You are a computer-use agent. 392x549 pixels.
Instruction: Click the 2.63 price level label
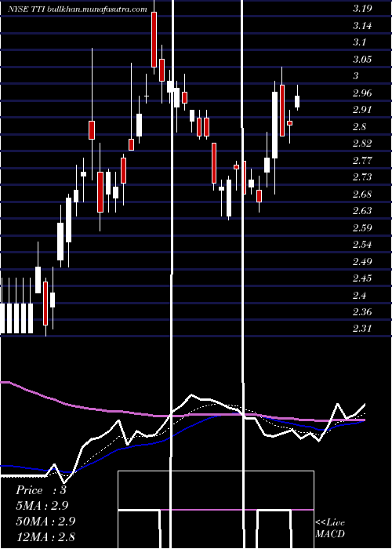click(362, 211)
